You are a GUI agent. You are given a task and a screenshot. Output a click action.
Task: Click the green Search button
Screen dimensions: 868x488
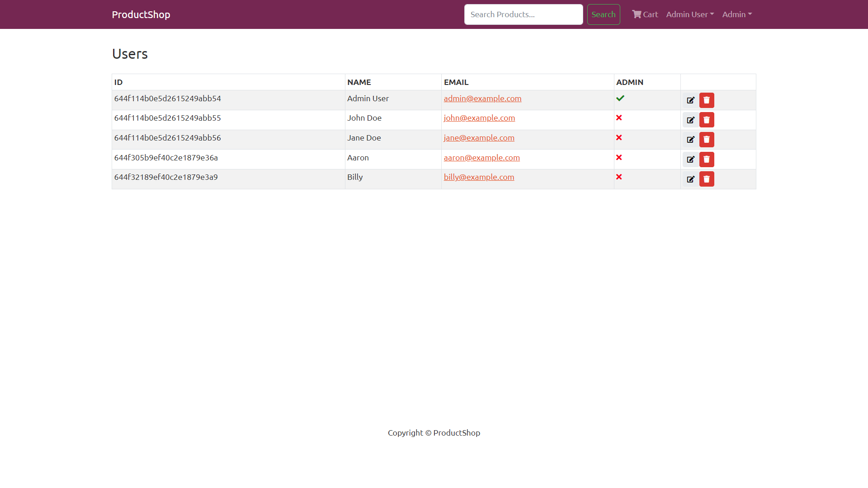pyautogui.click(x=604, y=14)
